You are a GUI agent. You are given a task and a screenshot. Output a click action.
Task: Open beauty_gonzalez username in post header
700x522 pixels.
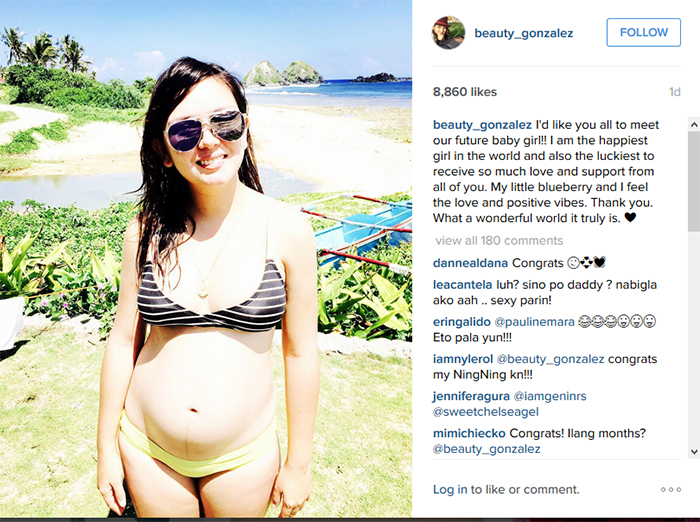[x=524, y=33]
